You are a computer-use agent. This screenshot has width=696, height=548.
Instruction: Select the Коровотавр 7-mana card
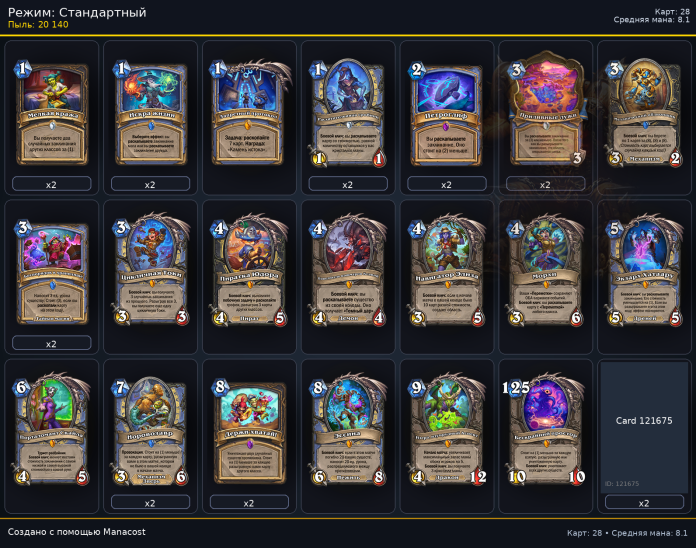click(150, 431)
